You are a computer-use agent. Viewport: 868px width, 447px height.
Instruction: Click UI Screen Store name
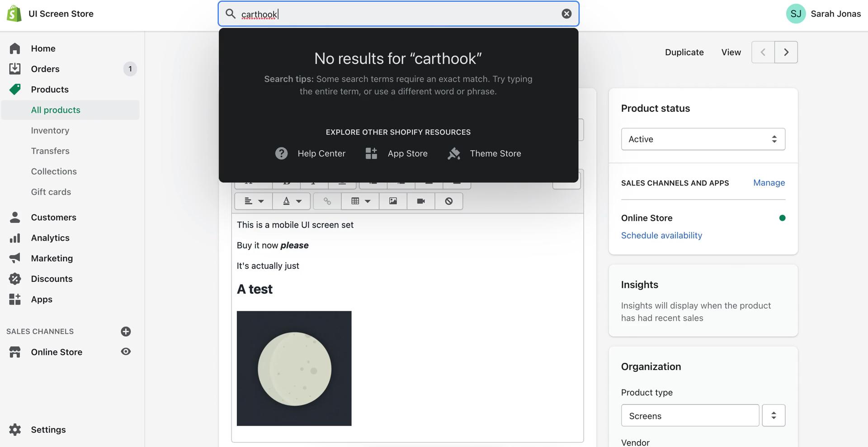[x=61, y=14]
